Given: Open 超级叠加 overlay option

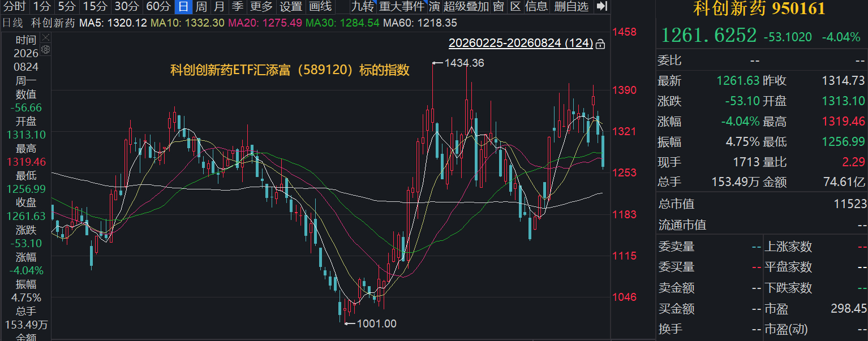Looking at the screenshot, I should point(466,7).
